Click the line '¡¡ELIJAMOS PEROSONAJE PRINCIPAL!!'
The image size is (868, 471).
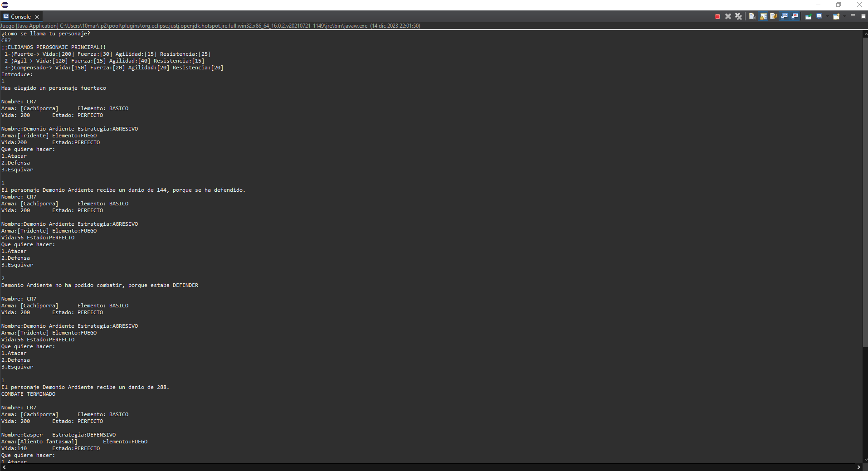(54, 47)
